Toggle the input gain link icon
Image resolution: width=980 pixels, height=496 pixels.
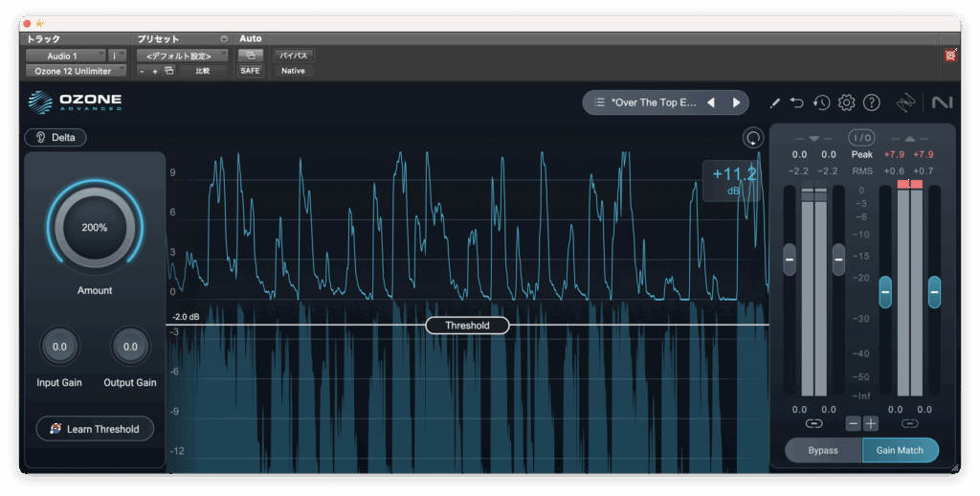[x=813, y=423]
